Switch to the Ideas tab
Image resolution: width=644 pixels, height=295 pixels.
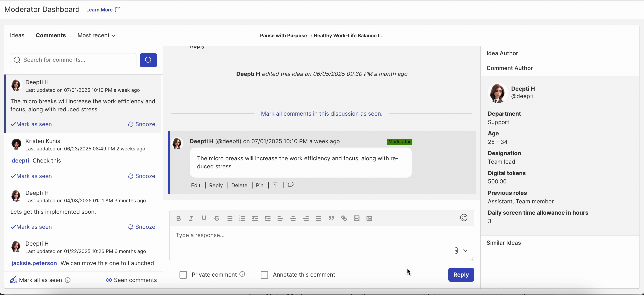point(17,35)
